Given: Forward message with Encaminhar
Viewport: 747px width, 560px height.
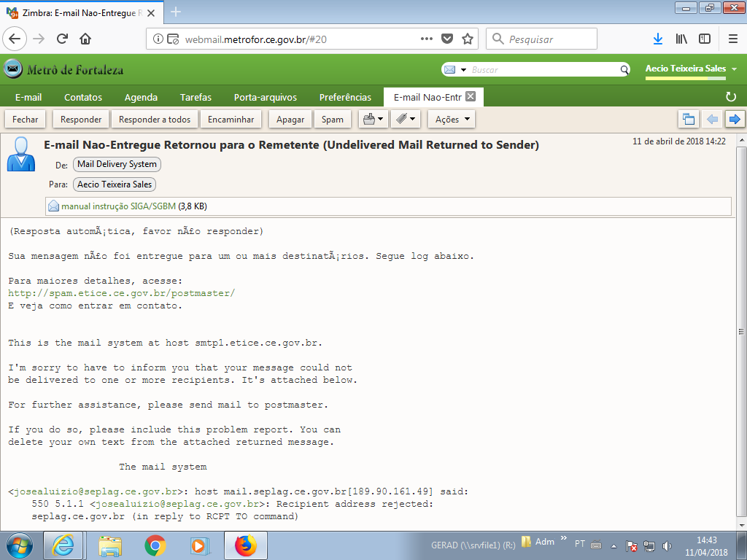Looking at the screenshot, I should click(231, 119).
